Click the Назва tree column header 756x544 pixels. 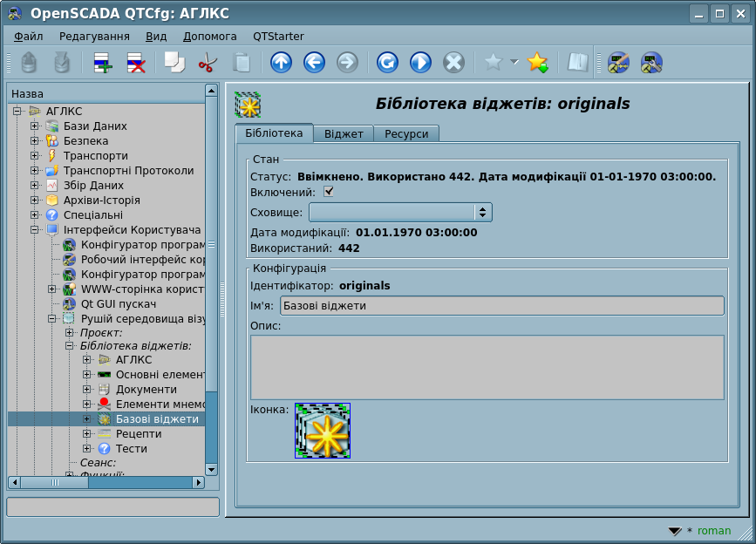click(106, 94)
